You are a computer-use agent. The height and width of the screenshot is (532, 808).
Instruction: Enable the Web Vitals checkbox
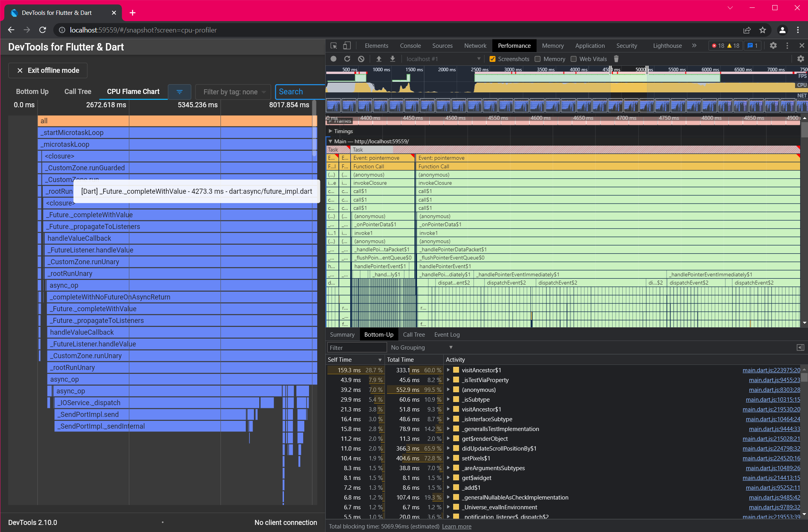click(574, 59)
